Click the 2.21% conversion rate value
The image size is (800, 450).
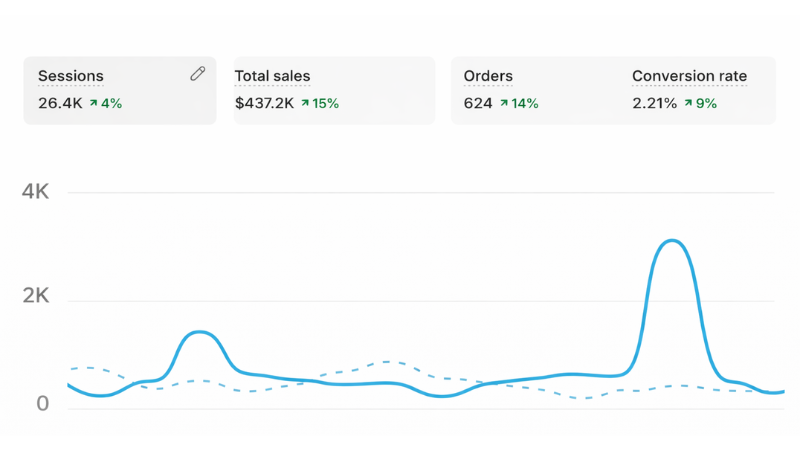pos(654,103)
